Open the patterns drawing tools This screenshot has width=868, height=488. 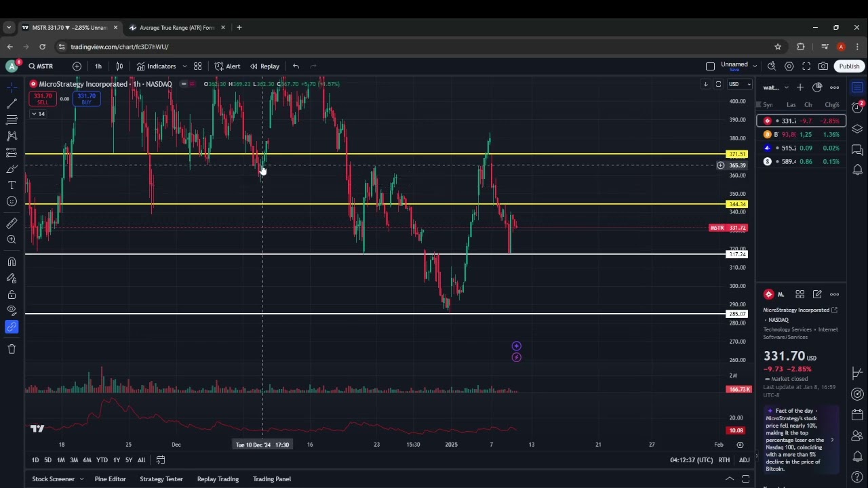click(12, 136)
